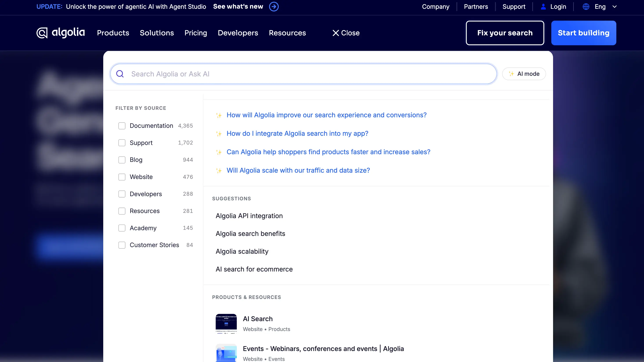Open the Events result thumbnail

coord(226,353)
